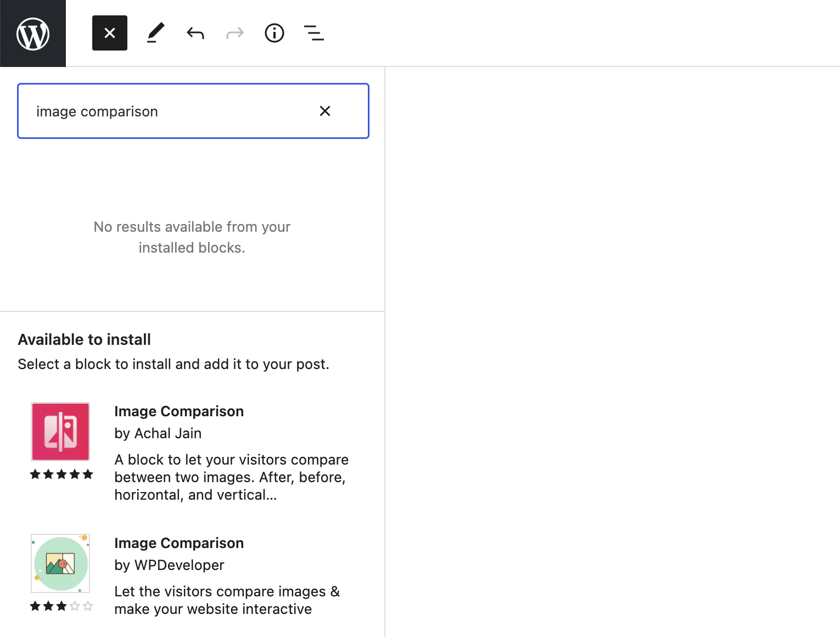
Task: Click inside the block search input
Action: tap(165, 111)
